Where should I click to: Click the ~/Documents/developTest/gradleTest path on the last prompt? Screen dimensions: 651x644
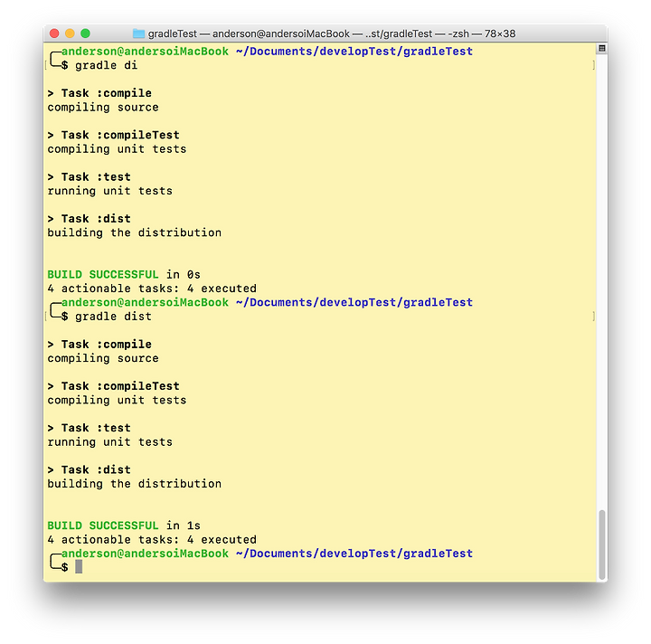coord(354,554)
